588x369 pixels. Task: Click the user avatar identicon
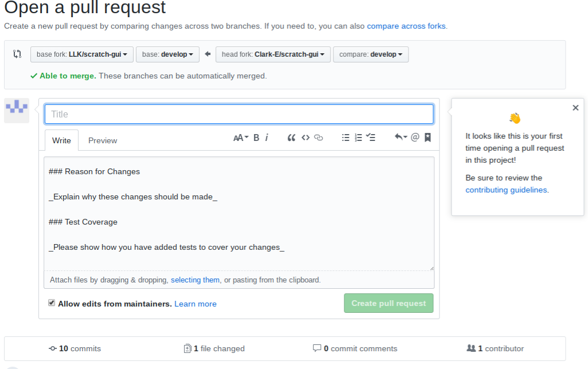[x=17, y=111]
